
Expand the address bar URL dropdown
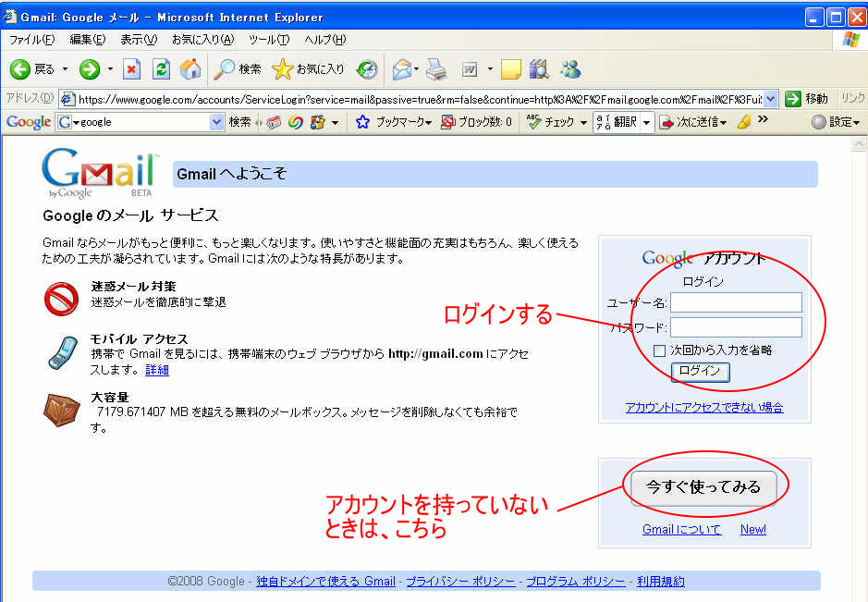(x=771, y=99)
